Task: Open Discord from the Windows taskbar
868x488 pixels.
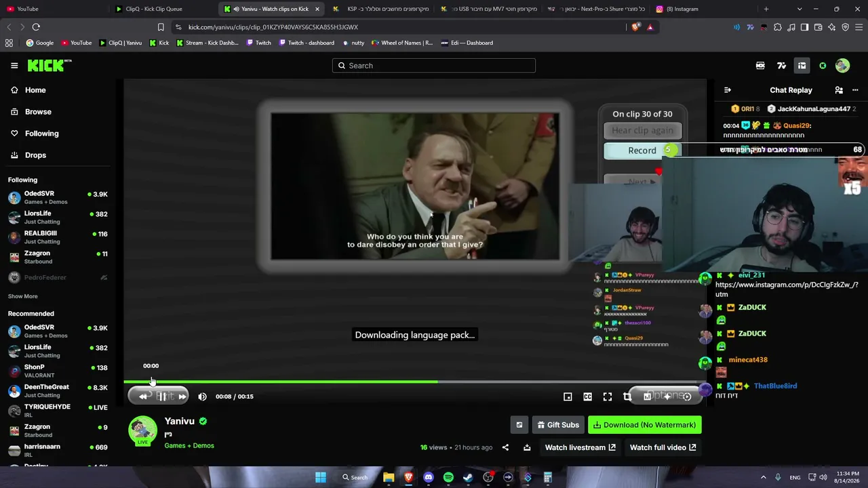Action: pos(428,477)
